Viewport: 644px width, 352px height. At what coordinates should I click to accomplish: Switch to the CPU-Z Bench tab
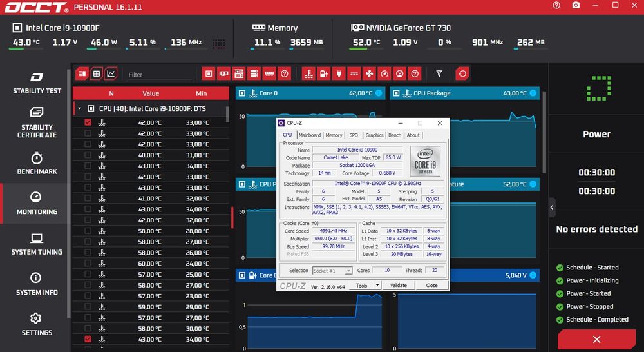coord(395,135)
